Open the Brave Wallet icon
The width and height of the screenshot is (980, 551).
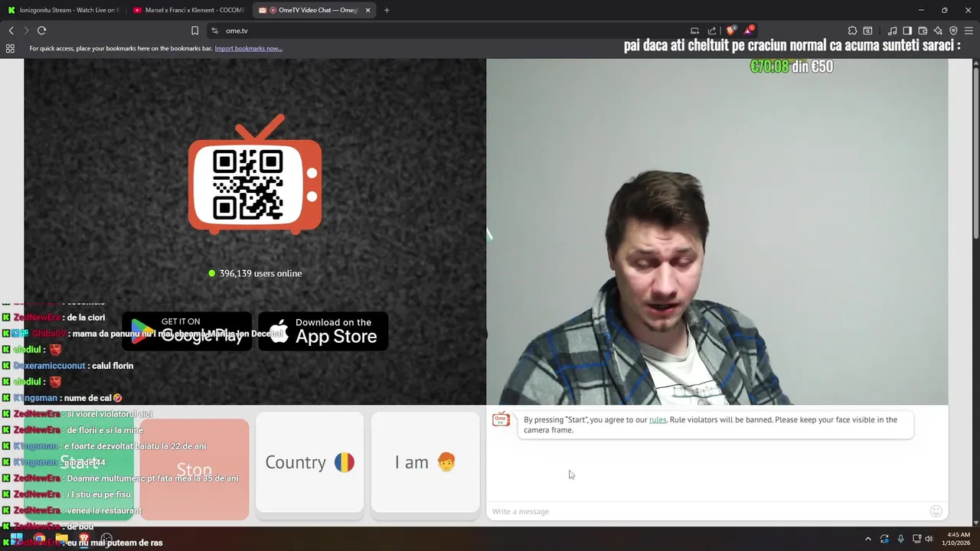point(923,31)
